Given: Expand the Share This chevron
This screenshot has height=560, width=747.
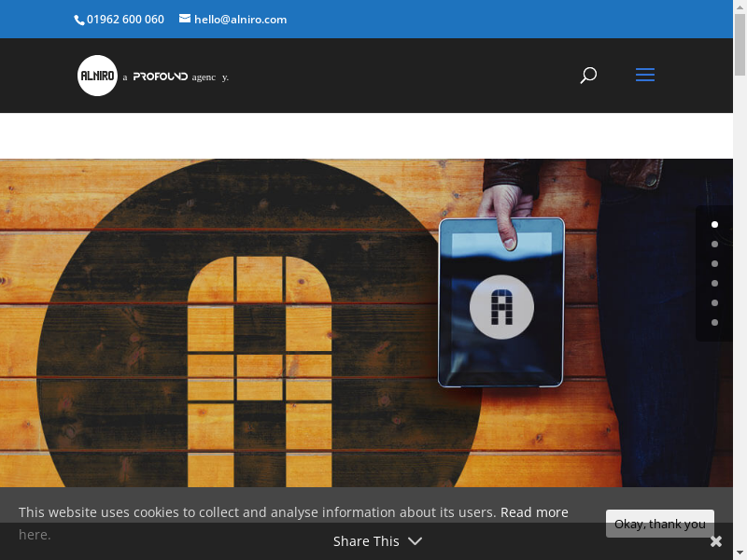Looking at the screenshot, I should coord(415,541).
